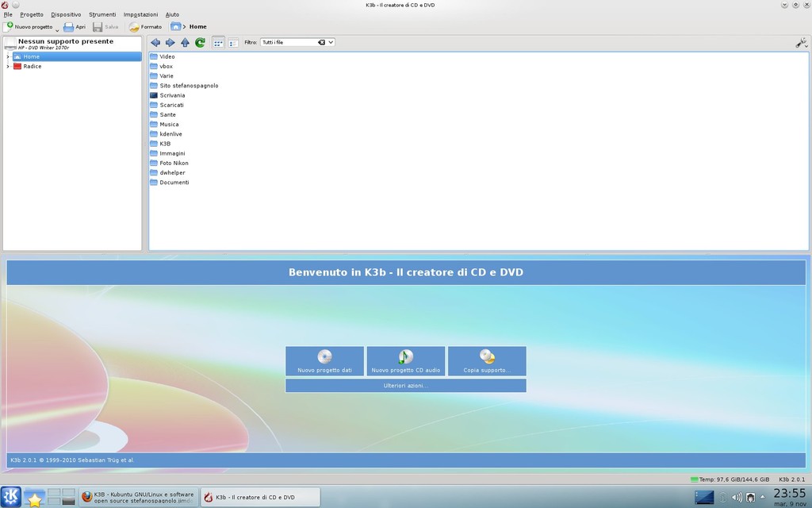Open the Strumenti menu

[x=104, y=13]
